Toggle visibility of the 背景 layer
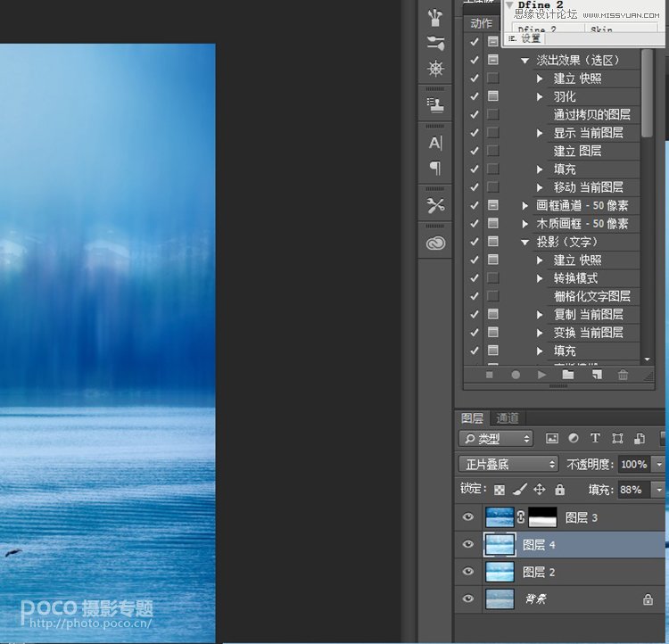 (468, 599)
